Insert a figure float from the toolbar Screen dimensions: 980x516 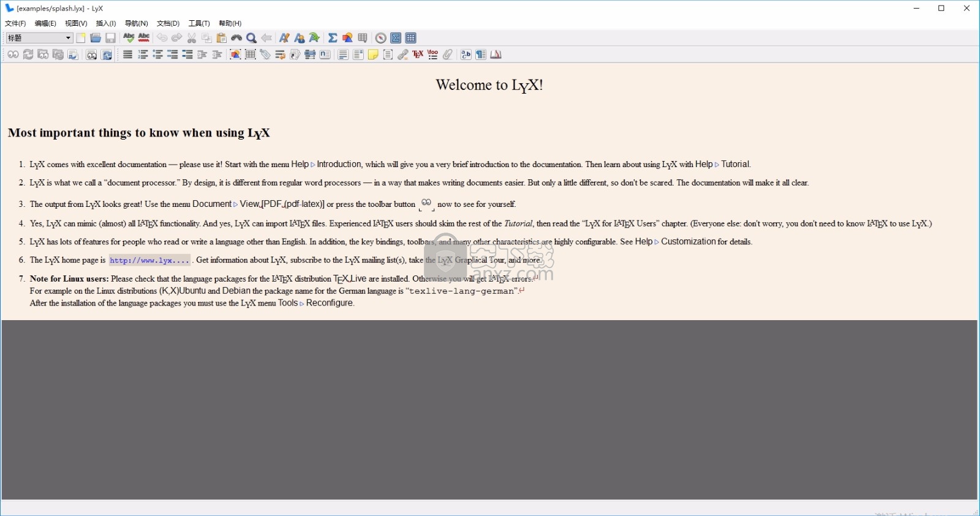tap(235, 54)
